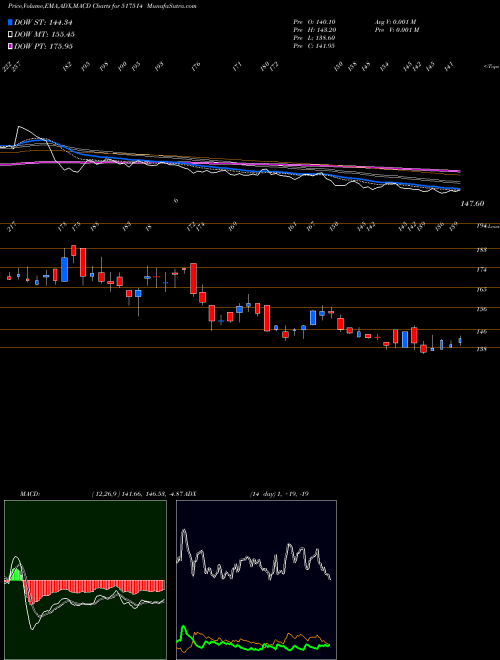The height and width of the screenshot is (660, 500).
Task: Click the MunafaSutra.com chart title text
Action: click(x=174, y=6)
